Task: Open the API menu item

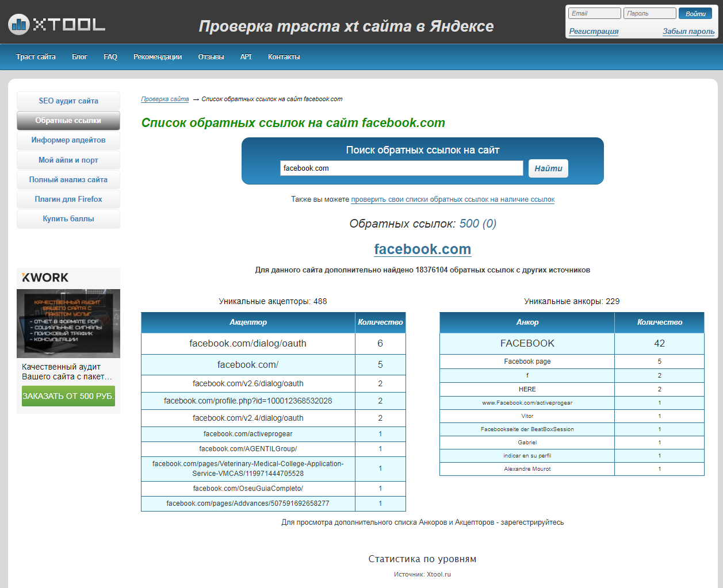Action: pos(246,57)
